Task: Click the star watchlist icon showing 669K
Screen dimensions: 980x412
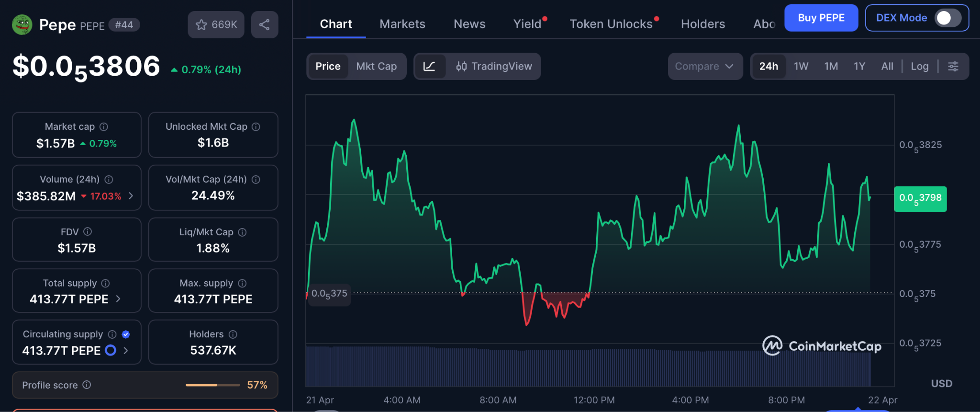Action: (216, 25)
